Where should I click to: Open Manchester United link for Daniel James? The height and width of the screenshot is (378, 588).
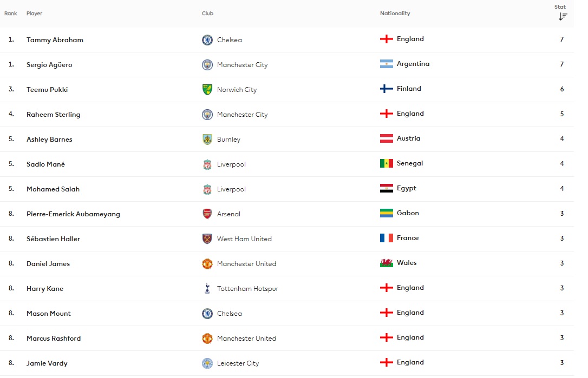pos(246,264)
